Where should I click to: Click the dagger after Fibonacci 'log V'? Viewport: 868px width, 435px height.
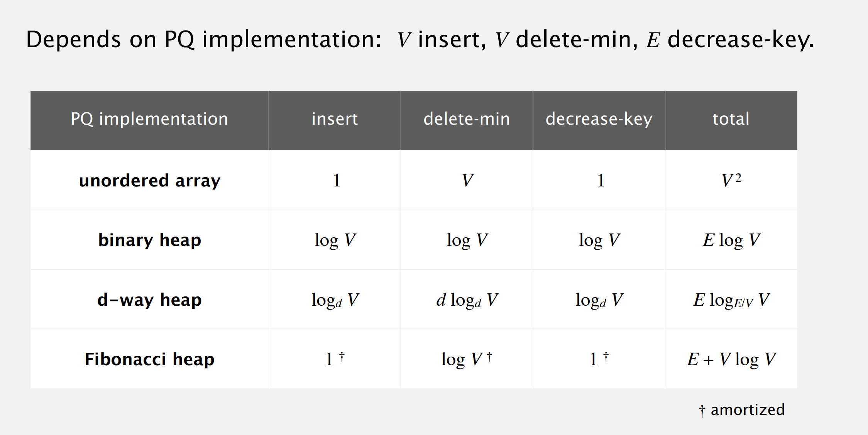point(489,357)
